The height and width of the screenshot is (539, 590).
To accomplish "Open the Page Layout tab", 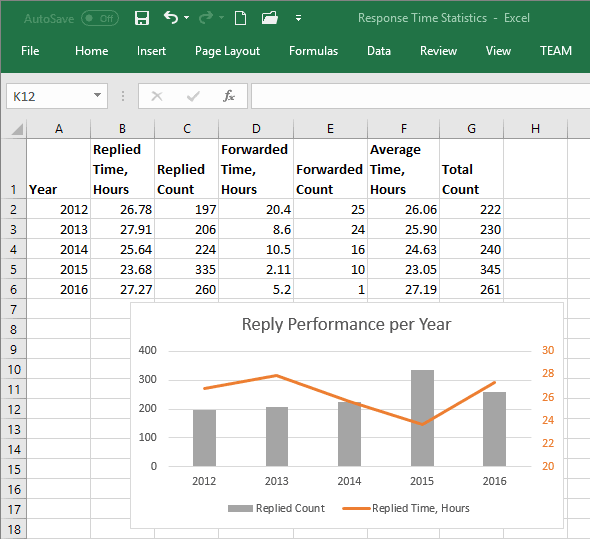I will point(227,51).
